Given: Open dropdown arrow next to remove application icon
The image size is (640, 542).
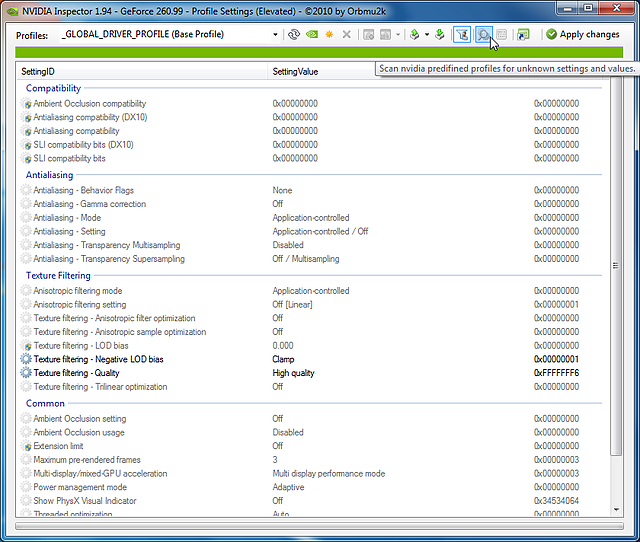Looking at the screenshot, I should click(398, 35).
